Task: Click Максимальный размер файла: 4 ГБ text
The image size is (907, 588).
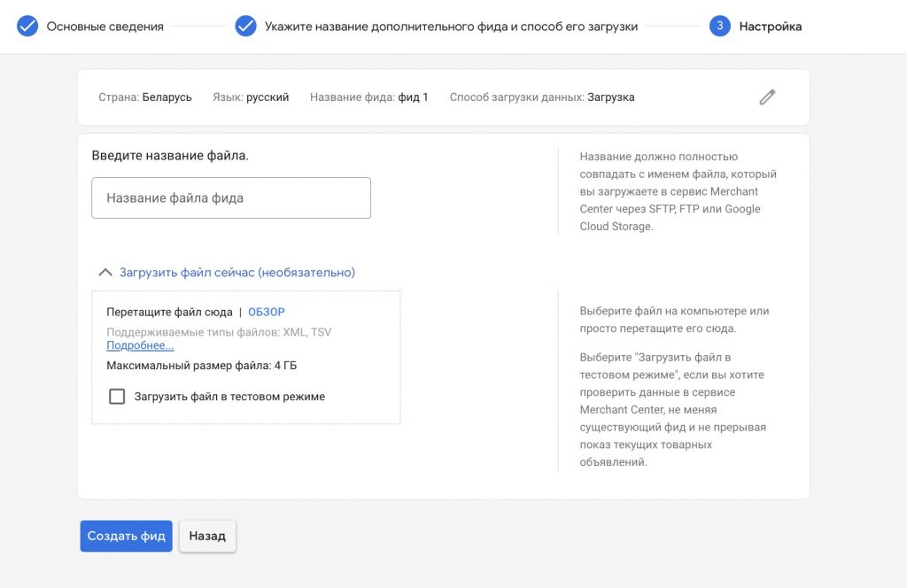Action: (x=201, y=366)
